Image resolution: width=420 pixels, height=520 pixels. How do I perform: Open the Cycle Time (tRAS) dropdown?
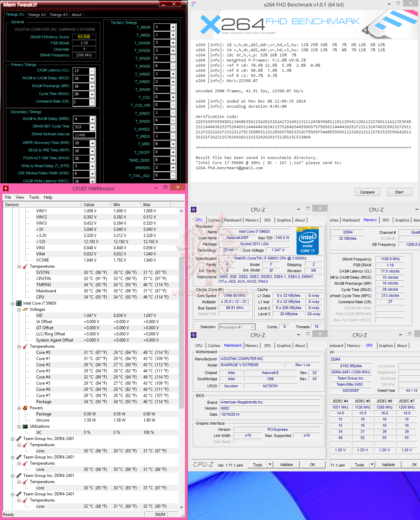(x=92, y=94)
